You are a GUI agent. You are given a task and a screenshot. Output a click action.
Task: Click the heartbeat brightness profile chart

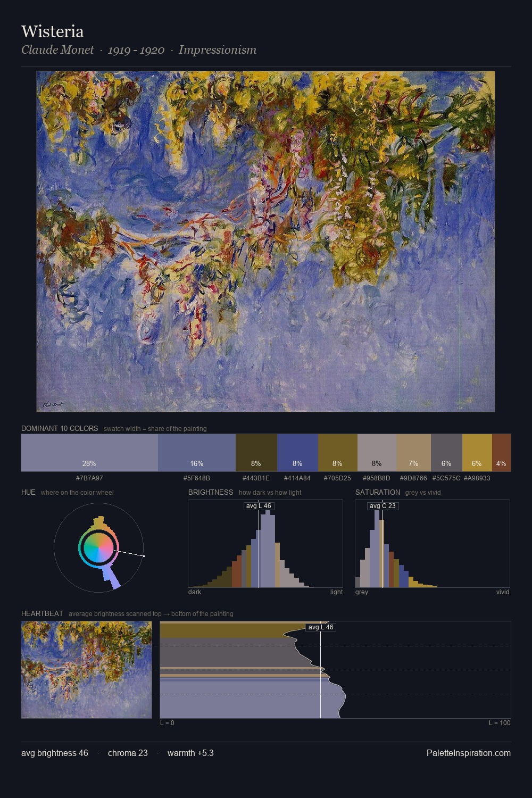click(x=335, y=670)
